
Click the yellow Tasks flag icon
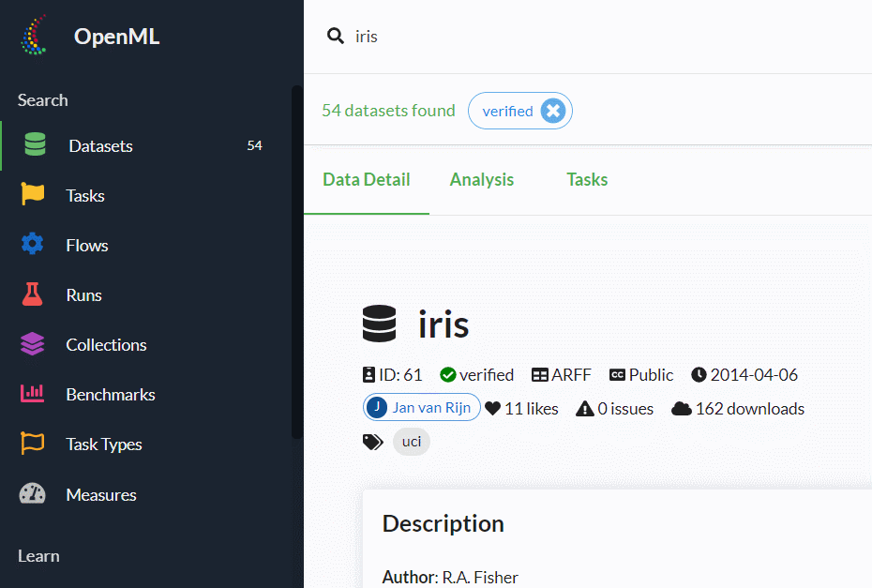point(33,195)
